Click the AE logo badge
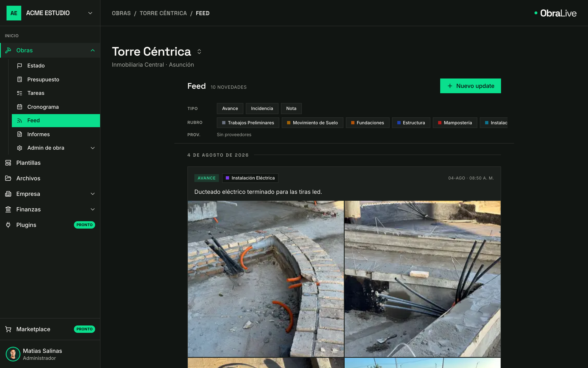 [14, 13]
